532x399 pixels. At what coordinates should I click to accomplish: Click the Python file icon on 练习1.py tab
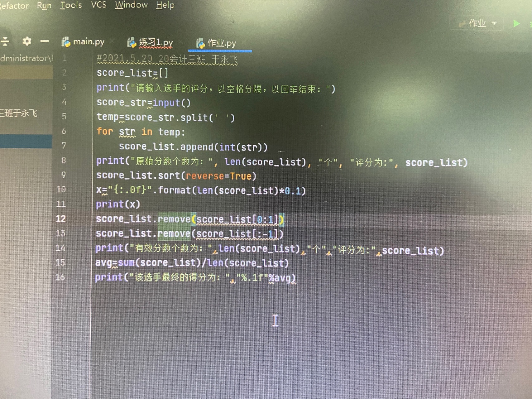pos(132,42)
